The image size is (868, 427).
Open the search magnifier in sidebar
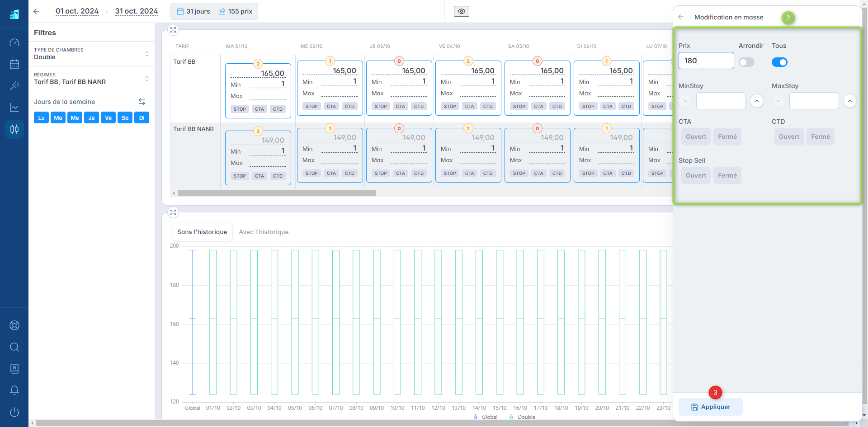point(14,347)
